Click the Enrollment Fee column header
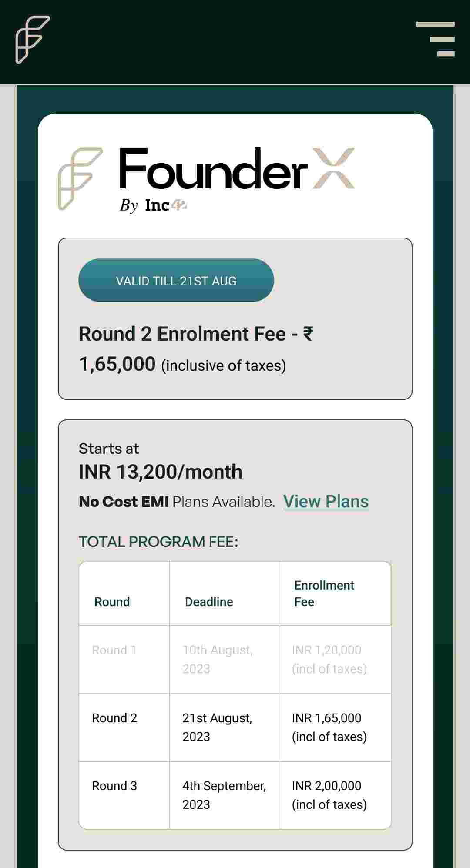 [324, 593]
